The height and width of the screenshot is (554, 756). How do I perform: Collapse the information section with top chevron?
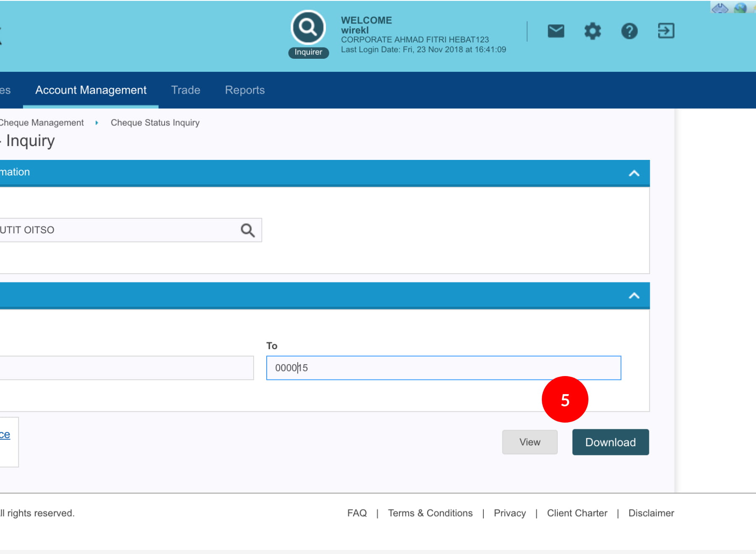tap(634, 173)
